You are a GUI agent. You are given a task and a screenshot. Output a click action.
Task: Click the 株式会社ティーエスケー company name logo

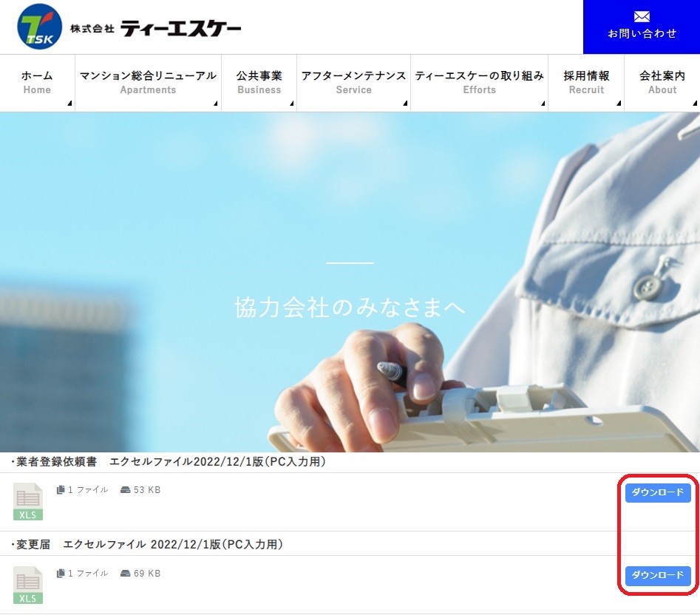point(155,29)
